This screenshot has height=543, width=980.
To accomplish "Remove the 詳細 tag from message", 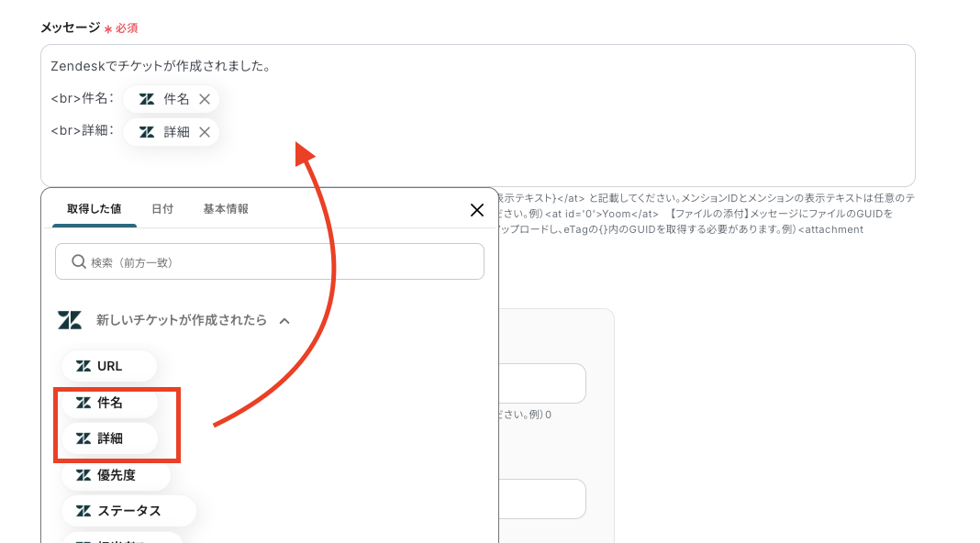I will pos(205,132).
